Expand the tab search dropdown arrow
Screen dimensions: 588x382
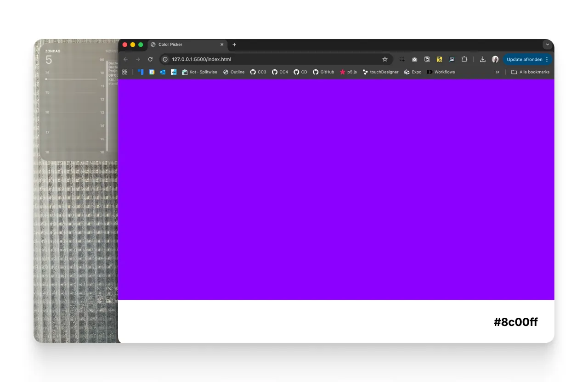click(548, 45)
